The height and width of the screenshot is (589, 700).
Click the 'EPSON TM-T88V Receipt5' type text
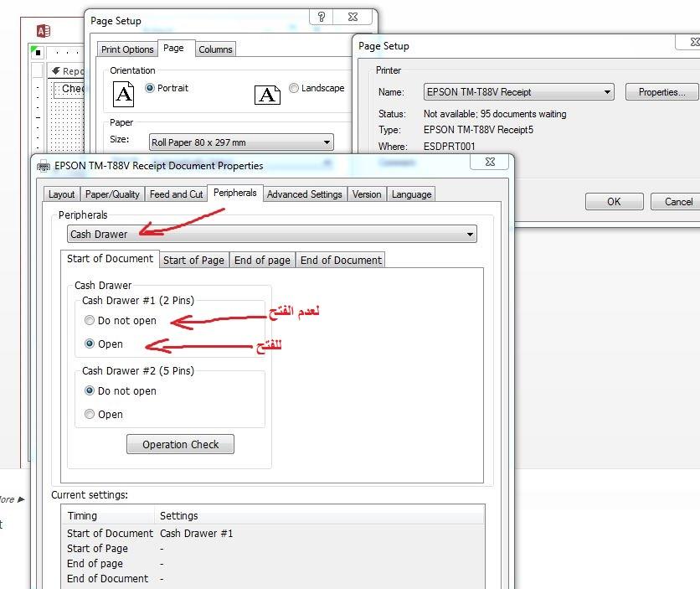478,130
